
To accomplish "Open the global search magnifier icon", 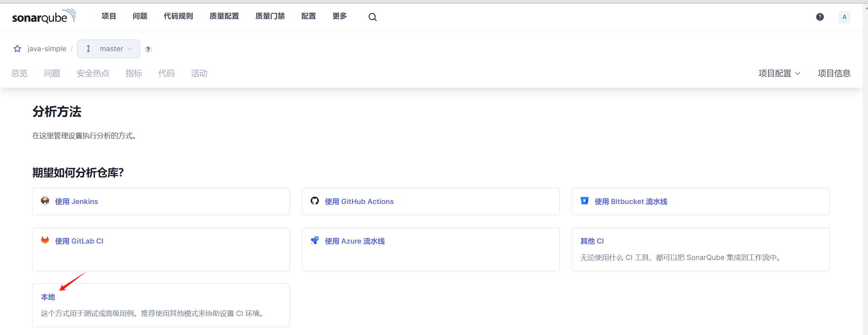I will 373,17.
